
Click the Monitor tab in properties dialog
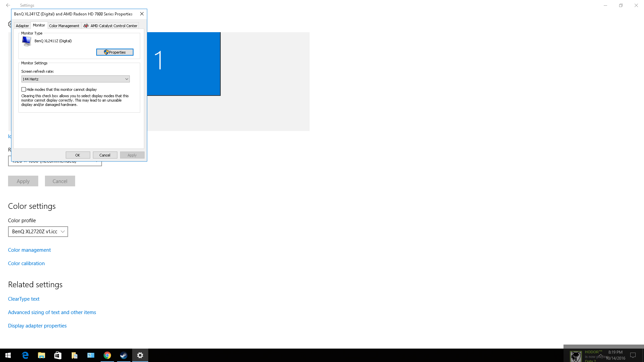tap(39, 25)
